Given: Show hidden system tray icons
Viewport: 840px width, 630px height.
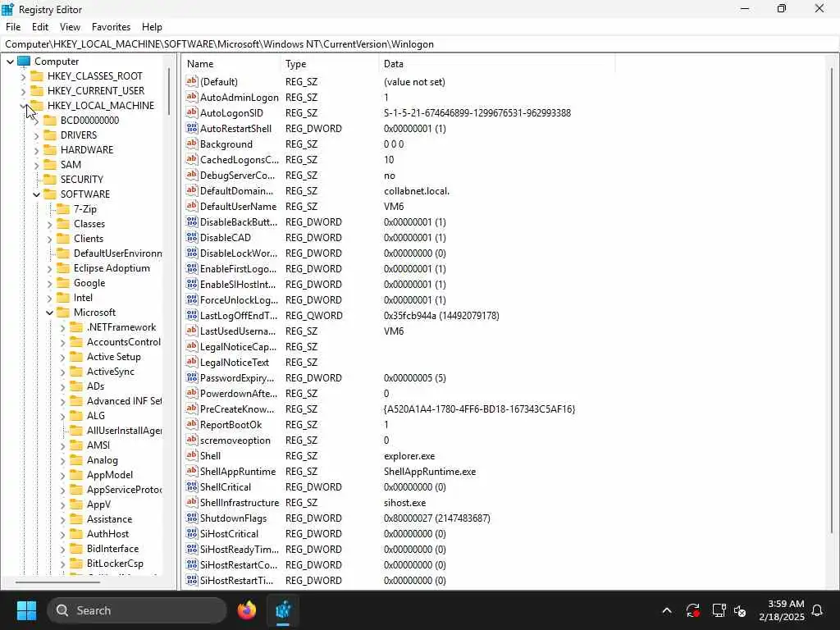Looking at the screenshot, I should tap(666, 610).
